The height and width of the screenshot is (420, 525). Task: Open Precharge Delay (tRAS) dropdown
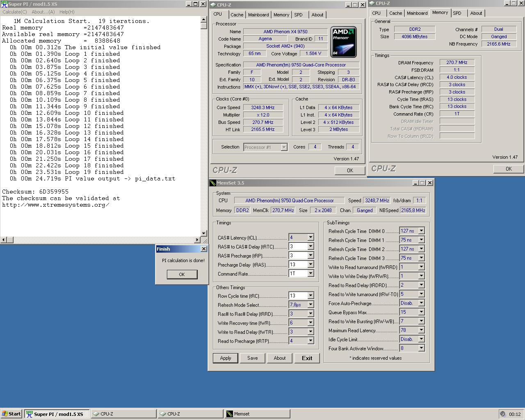[x=310, y=265]
